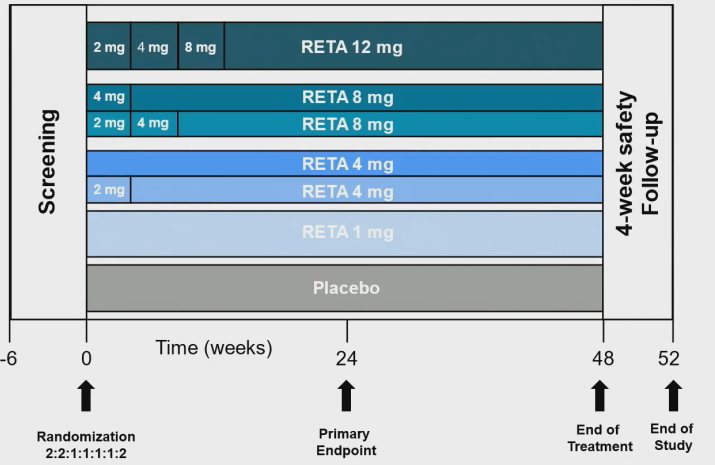Click the 4-week safety Follow-up label
The width and height of the screenshot is (715, 465).
637,163
